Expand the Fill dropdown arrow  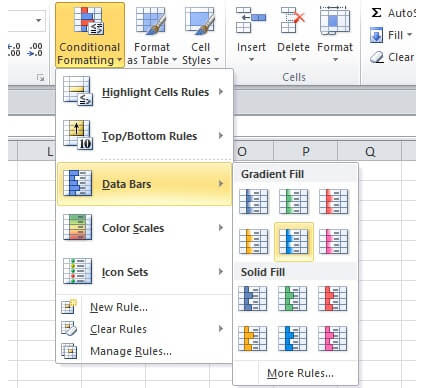[x=410, y=34]
